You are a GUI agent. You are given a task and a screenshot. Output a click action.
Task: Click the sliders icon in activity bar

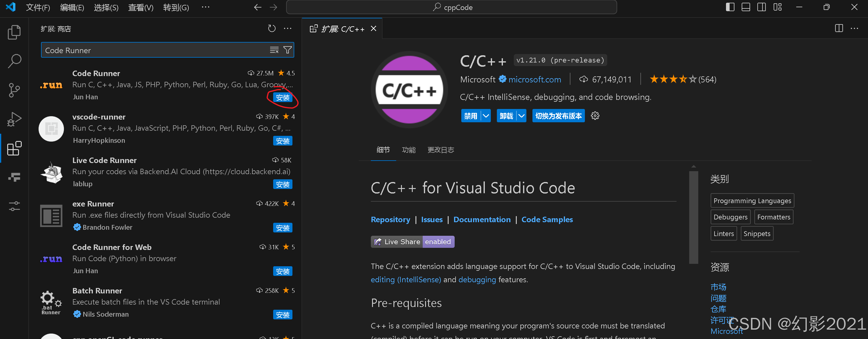click(14, 206)
